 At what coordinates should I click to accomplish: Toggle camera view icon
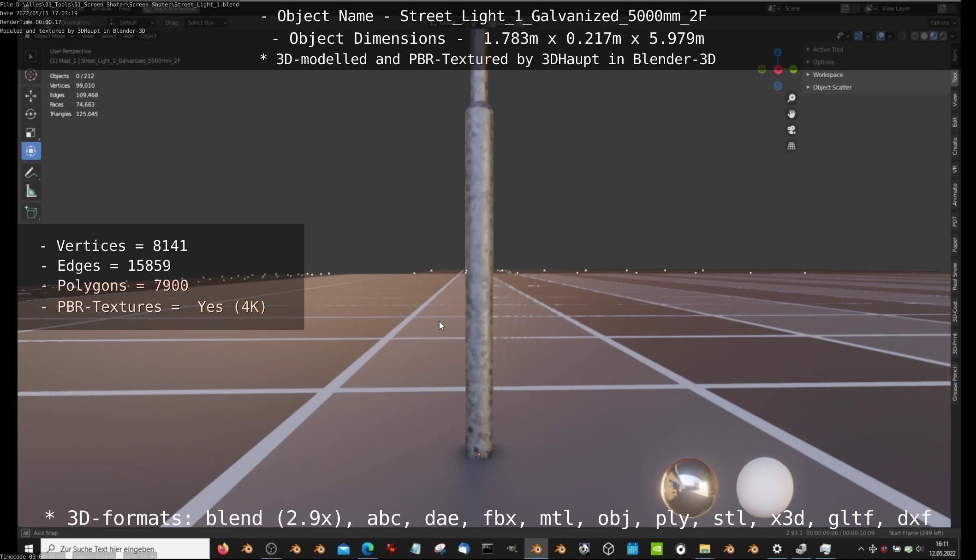(x=791, y=130)
